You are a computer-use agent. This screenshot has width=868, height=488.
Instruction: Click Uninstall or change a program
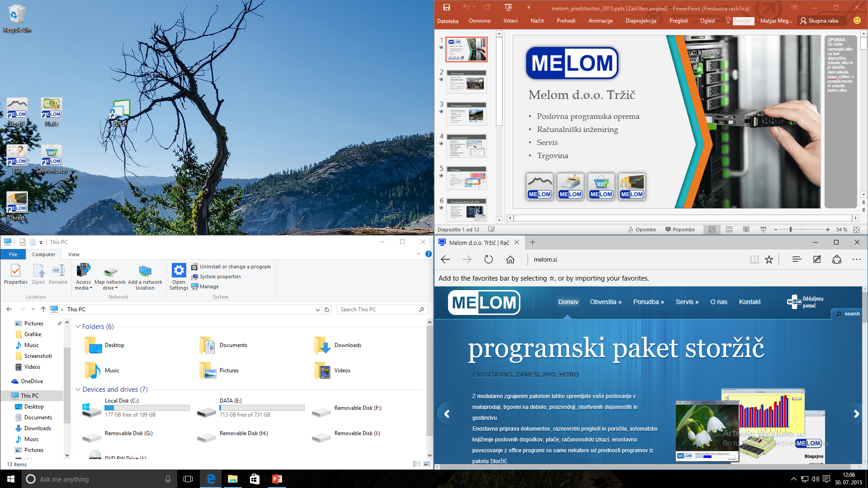235,267
